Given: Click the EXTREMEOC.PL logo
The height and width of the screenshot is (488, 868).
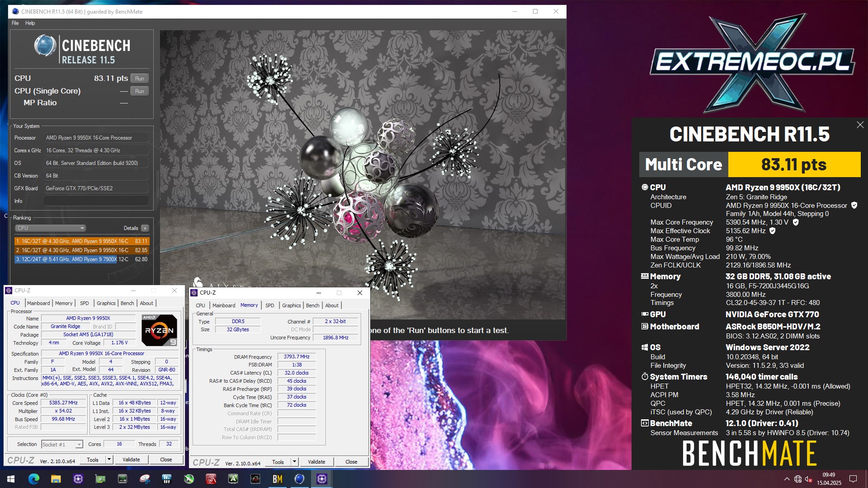Looking at the screenshot, I should pyautogui.click(x=753, y=62).
